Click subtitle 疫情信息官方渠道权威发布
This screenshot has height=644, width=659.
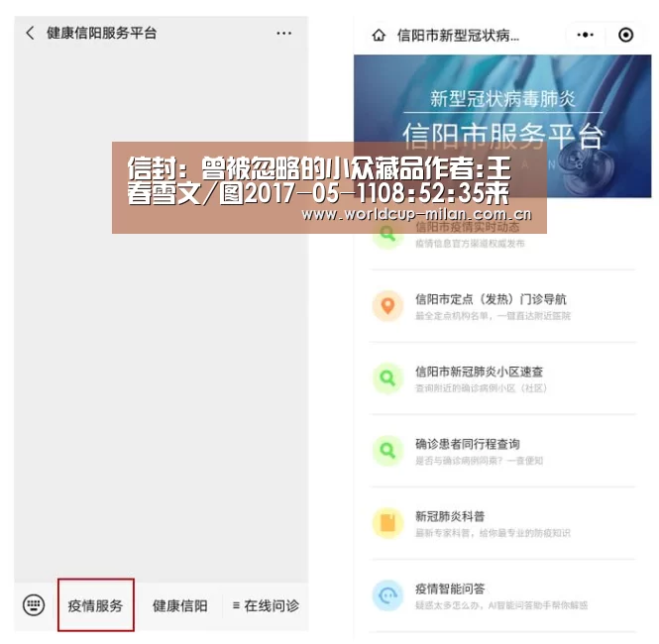click(x=470, y=243)
